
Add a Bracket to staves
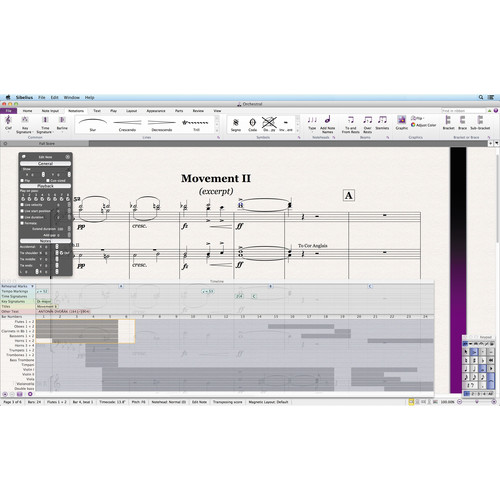[448, 122]
